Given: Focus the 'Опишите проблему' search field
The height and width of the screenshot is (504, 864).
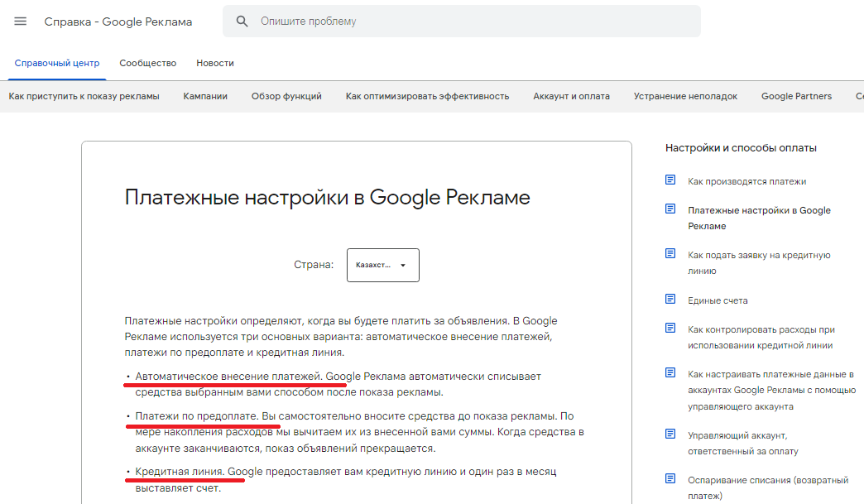Looking at the screenshot, I should coord(462,22).
